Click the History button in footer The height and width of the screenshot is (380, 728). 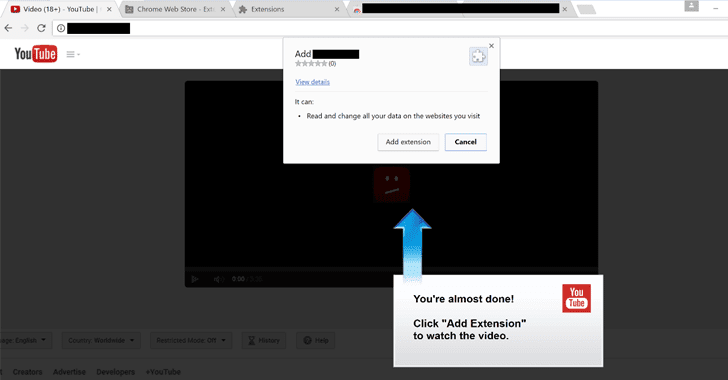(264, 341)
